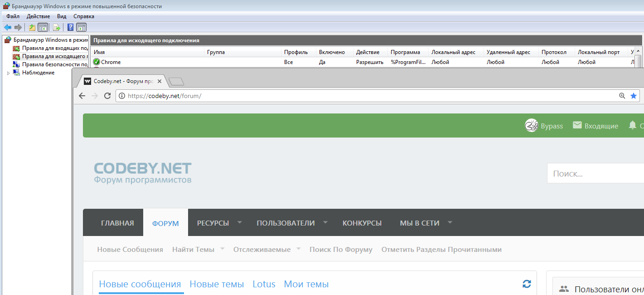Open the Отслеживаемые dropdown arrow

pyautogui.click(x=299, y=249)
